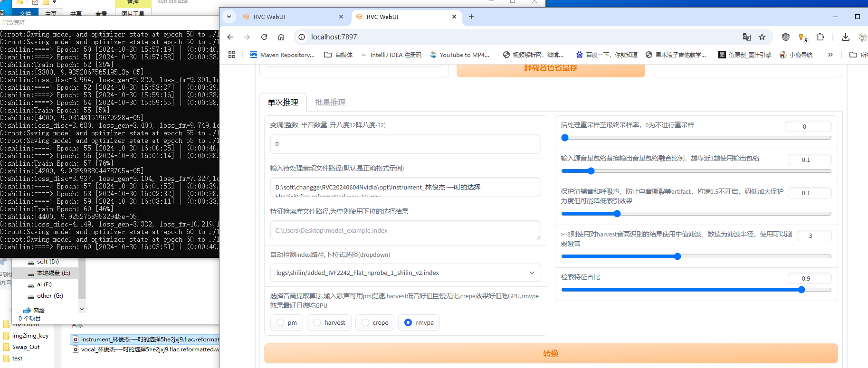868x368 pixels.
Task: Open the 自媒体 bookmark folder
Action: pos(338,55)
